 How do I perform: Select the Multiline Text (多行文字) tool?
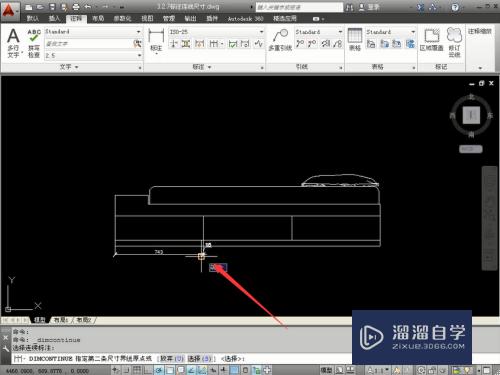pyautogui.click(x=13, y=43)
